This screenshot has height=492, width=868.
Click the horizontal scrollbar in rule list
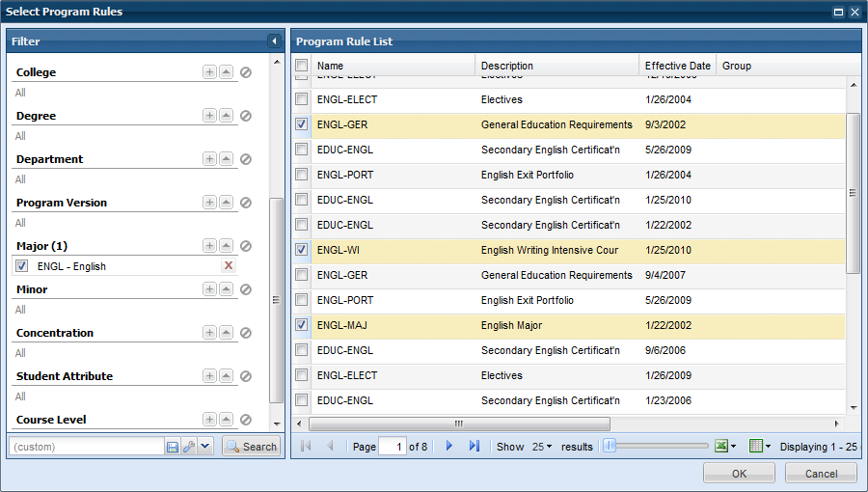[x=459, y=424]
